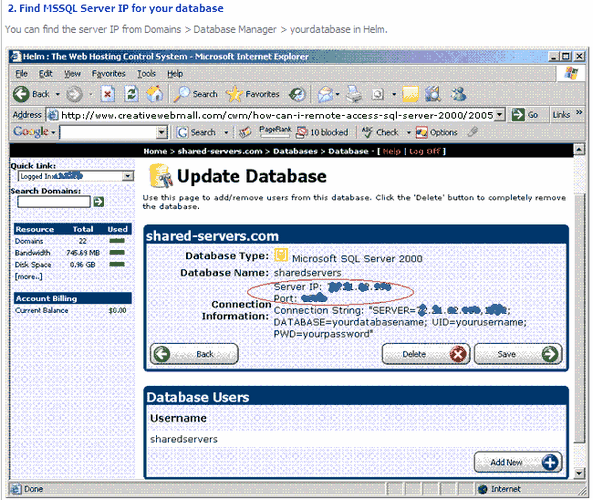Open the File menu
The image size is (593, 500).
coord(21,73)
